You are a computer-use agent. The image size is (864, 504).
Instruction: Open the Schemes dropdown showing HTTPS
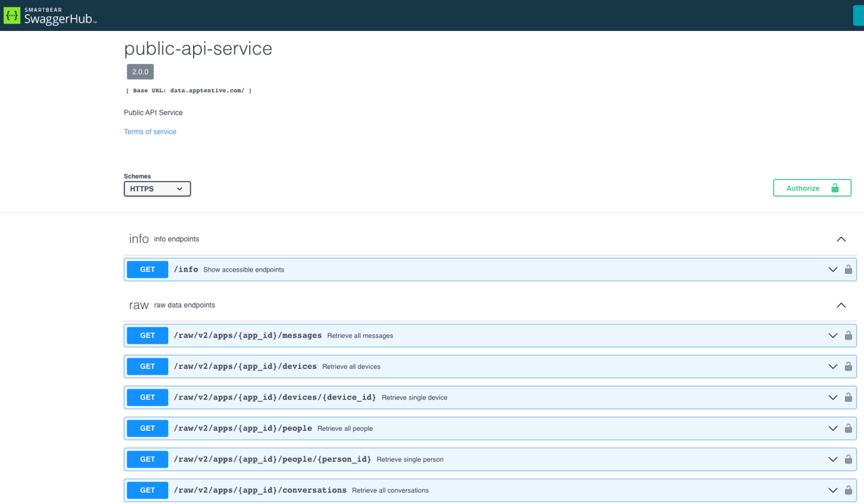tap(157, 188)
